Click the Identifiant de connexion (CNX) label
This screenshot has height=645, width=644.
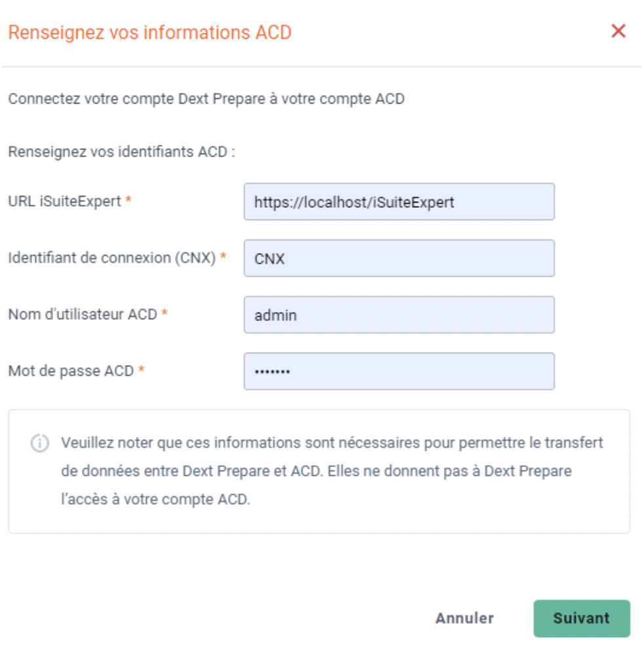pyautogui.click(x=112, y=258)
